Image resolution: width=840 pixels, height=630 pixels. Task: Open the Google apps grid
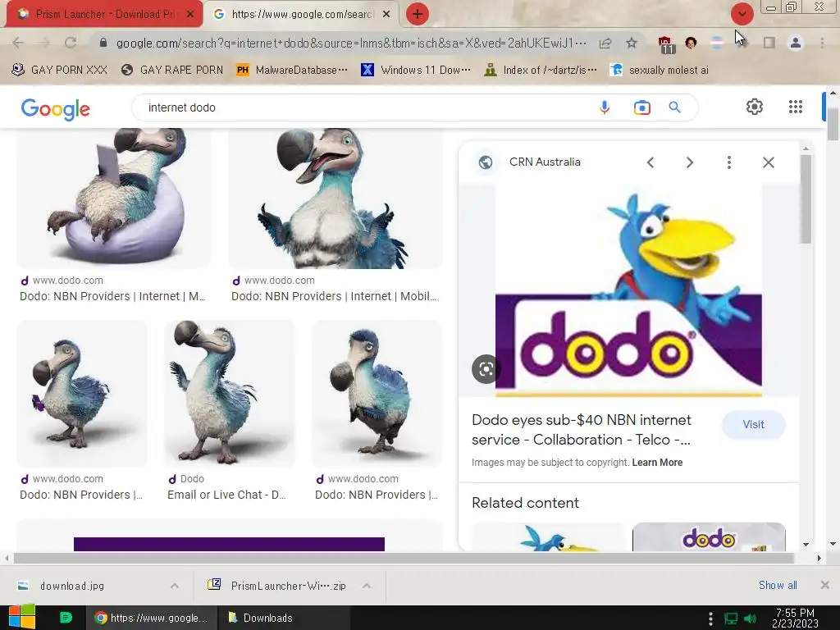point(796,107)
